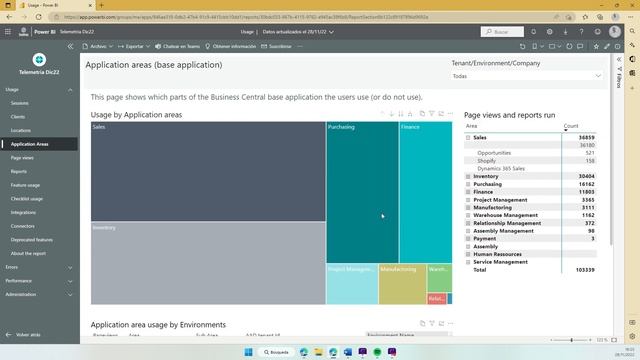
Task: Open the Exportar menu
Action: click(134, 47)
